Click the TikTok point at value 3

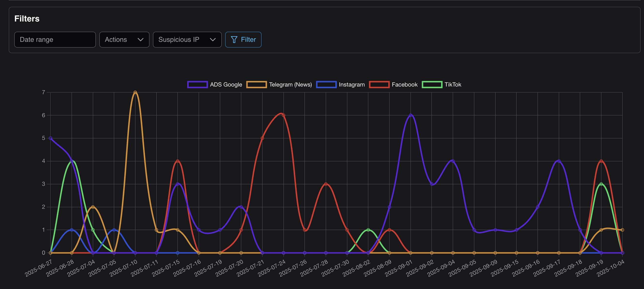click(601, 184)
